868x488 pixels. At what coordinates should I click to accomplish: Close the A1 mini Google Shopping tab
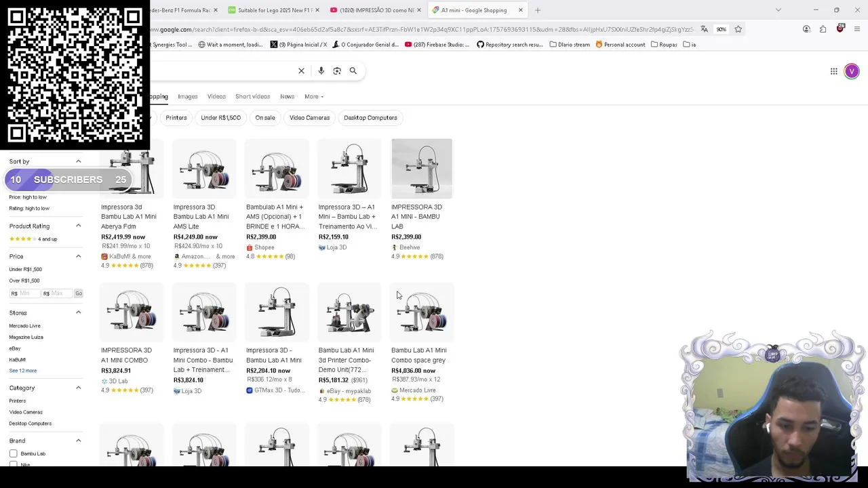[x=521, y=10]
